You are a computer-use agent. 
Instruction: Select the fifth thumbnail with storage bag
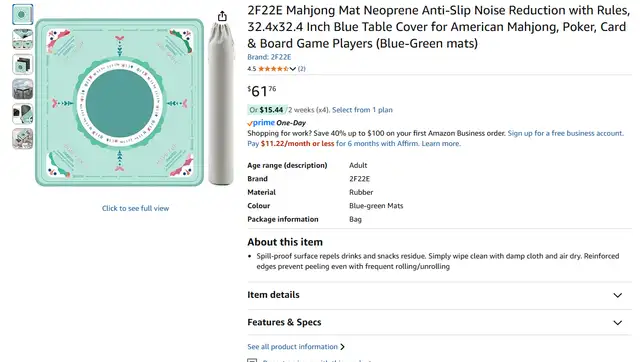click(22, 114)
